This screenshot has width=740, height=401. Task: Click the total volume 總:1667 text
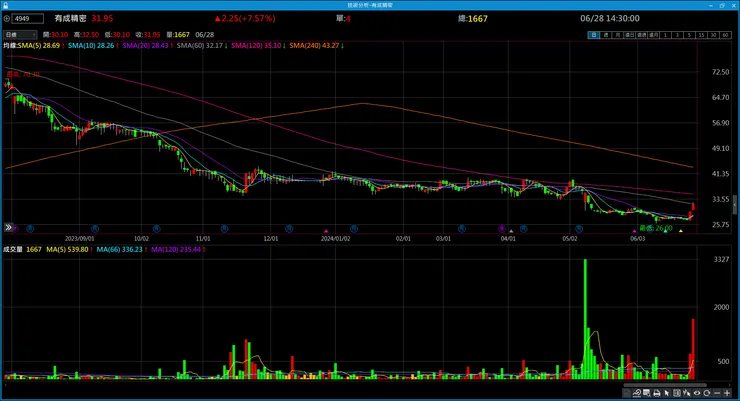(x=472, y=18)
